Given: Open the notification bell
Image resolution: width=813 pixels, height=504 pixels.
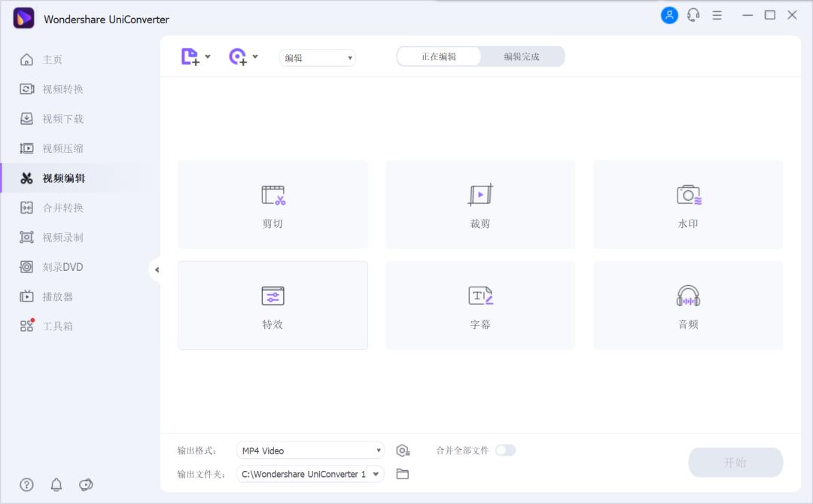Looking at the screenshot, I should (x=56, y=485).
